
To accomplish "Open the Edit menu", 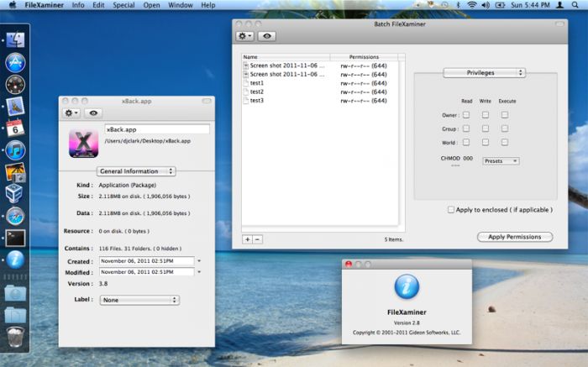I will [98, 5].
